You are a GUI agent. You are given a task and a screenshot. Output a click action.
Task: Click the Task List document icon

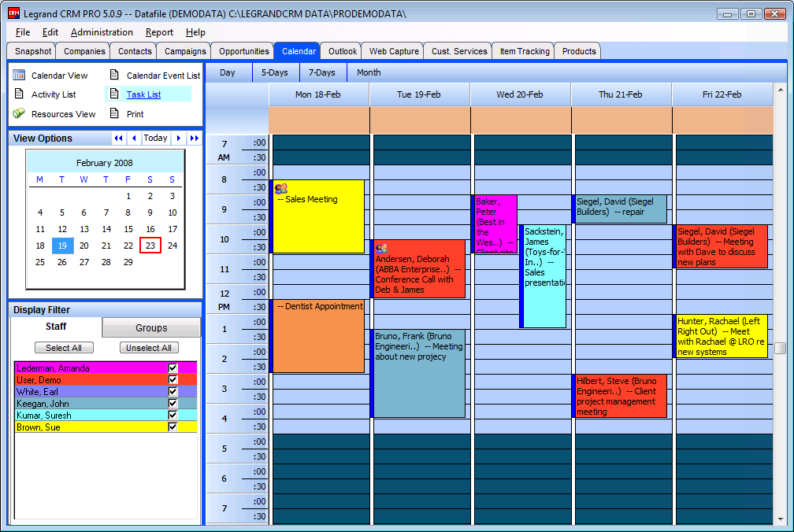[114, 94]
